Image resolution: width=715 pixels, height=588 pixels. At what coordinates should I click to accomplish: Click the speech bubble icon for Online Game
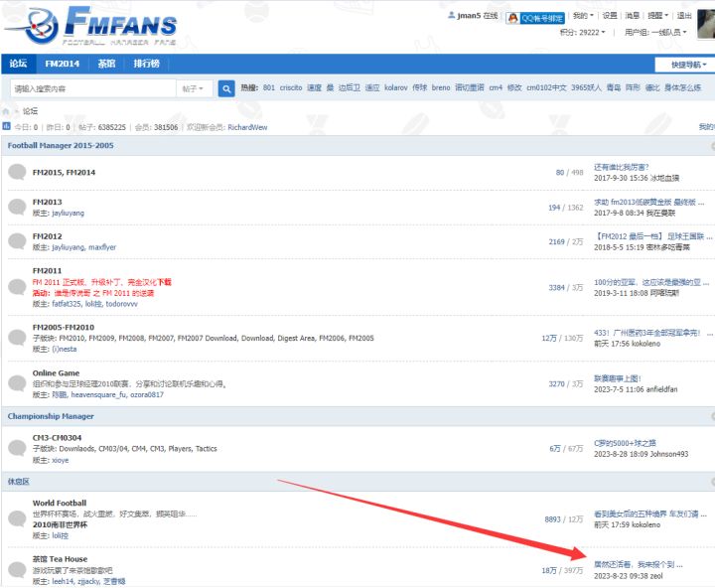point(17,383)
